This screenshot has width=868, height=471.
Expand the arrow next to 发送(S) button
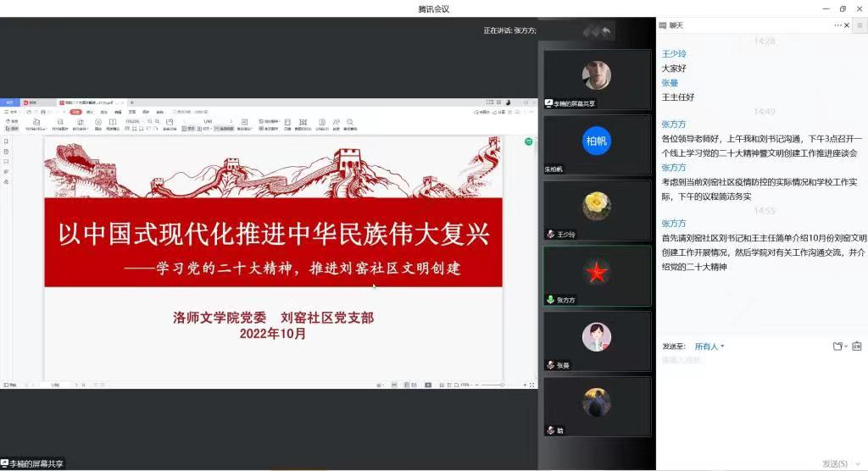click(x=857, y=463)
